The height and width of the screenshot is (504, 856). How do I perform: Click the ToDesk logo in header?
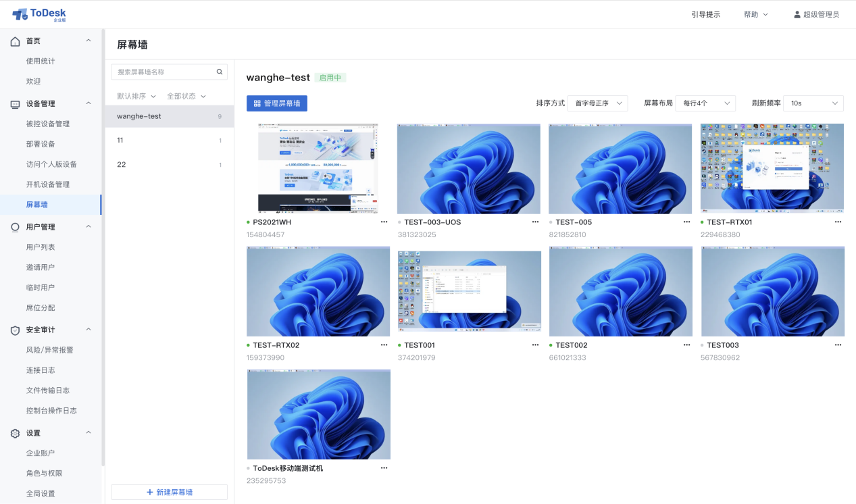coord(39,14)
